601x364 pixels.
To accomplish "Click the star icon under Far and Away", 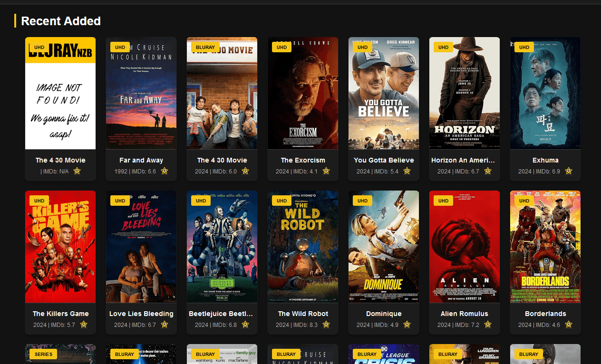I will (165, 171).
